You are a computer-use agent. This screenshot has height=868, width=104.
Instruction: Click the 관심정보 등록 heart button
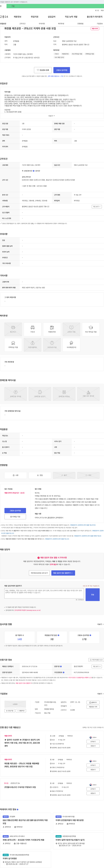(43, 70)
